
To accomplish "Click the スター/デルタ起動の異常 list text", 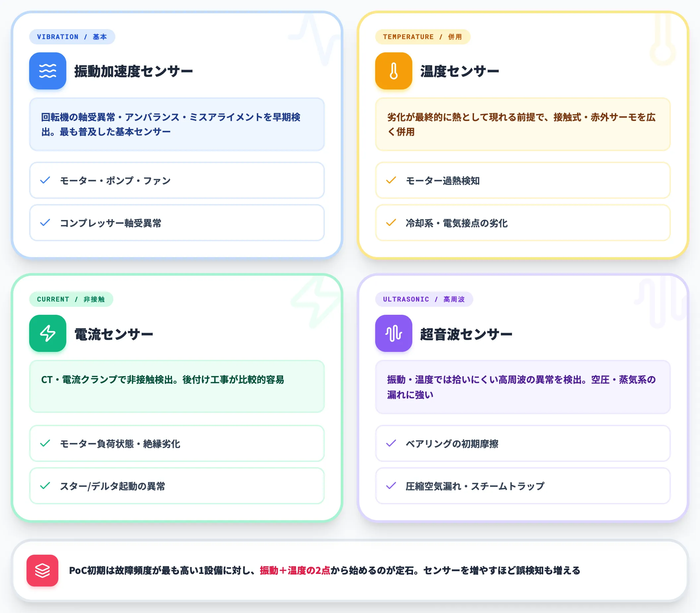I will (x=113, y=486).
